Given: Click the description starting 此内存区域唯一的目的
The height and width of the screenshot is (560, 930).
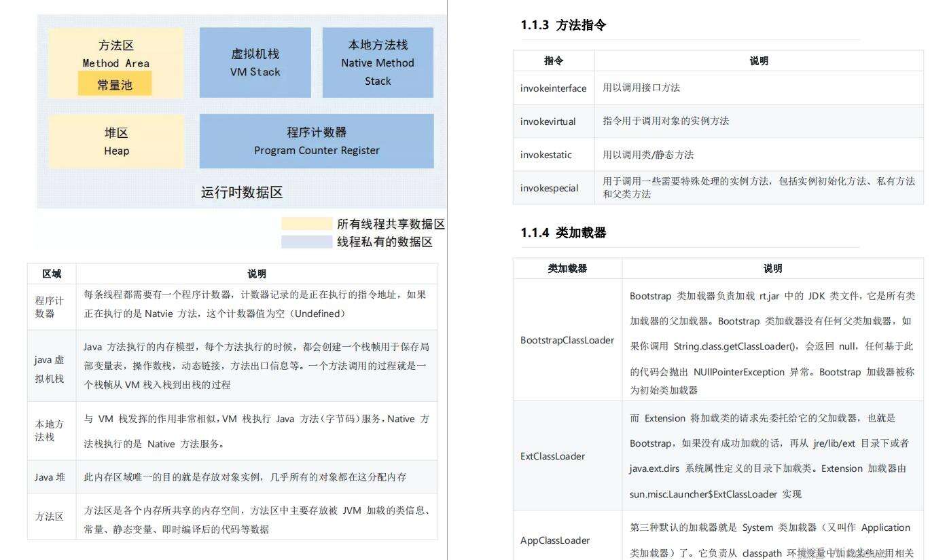Looking at the screenshot, I should pyautogui.click(x=245, y=477).
